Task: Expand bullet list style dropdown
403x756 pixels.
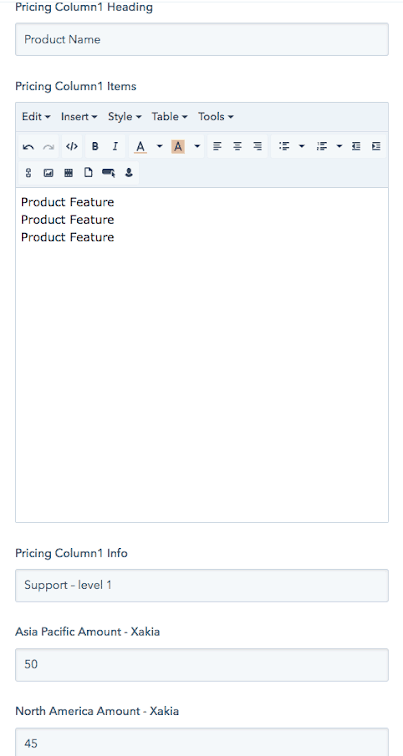Action: [302, 146]
